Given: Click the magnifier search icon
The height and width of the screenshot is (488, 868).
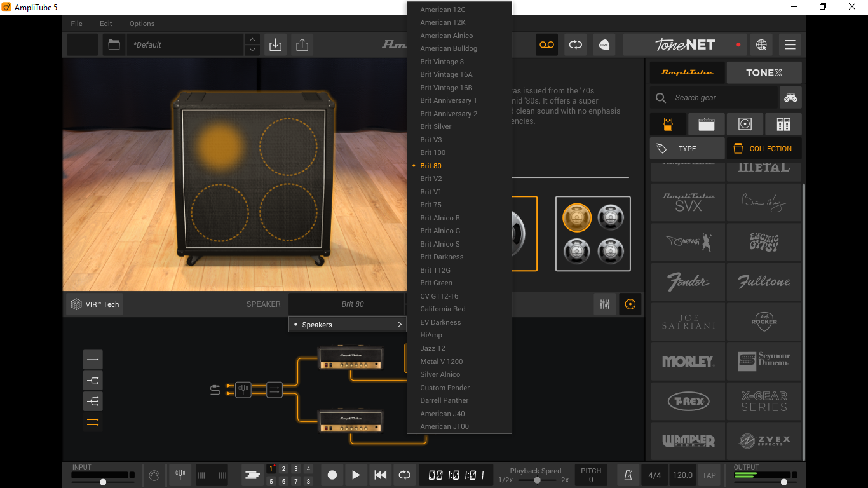Looking at the screenshot, I should pyautogui.click(x=661, y=98).
